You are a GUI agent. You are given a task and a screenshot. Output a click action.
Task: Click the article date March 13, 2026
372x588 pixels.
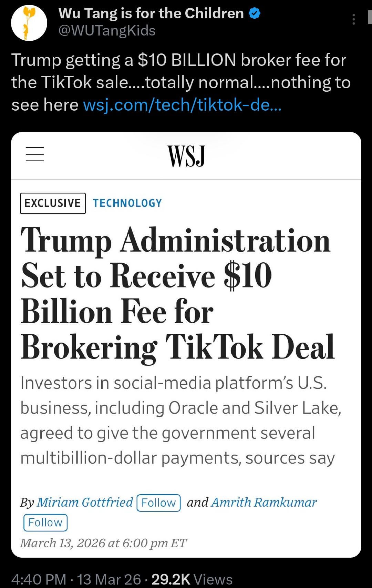tap(103, 543)
